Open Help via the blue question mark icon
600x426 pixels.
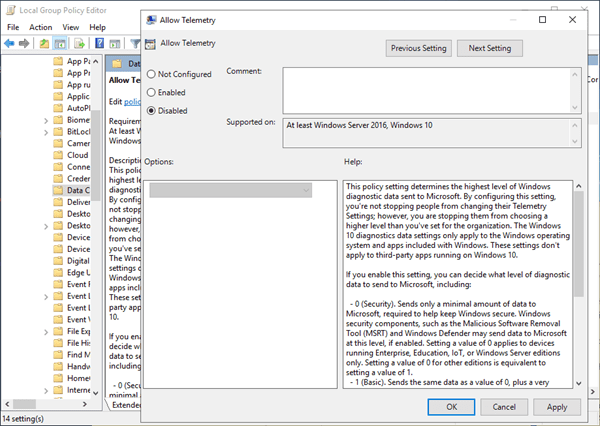(x=99, y=43)
